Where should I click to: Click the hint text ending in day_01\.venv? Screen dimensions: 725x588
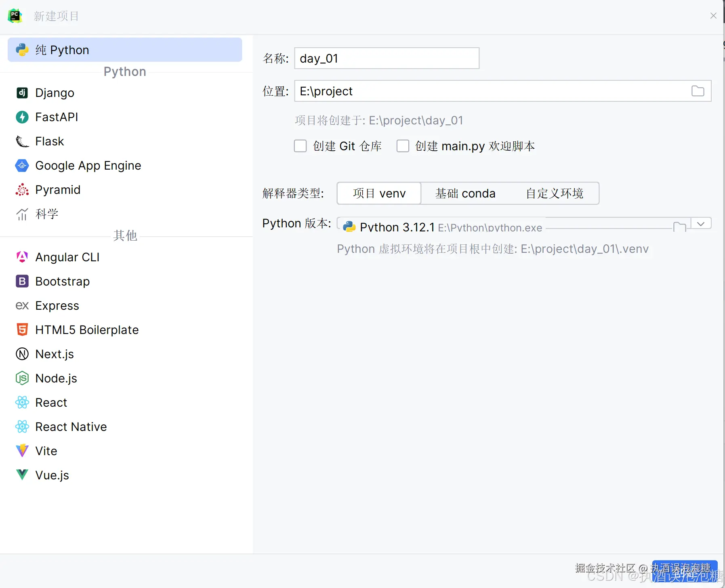point(493,249)
